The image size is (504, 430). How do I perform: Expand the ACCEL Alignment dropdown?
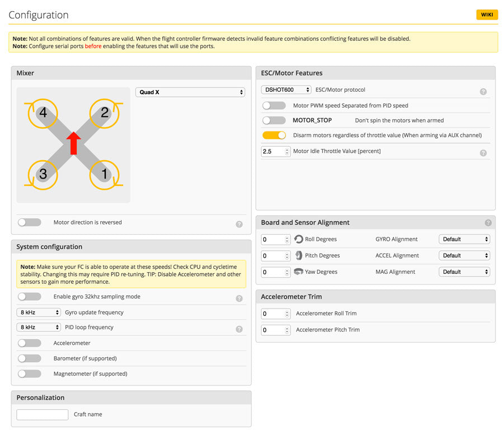tap(464, 255)
